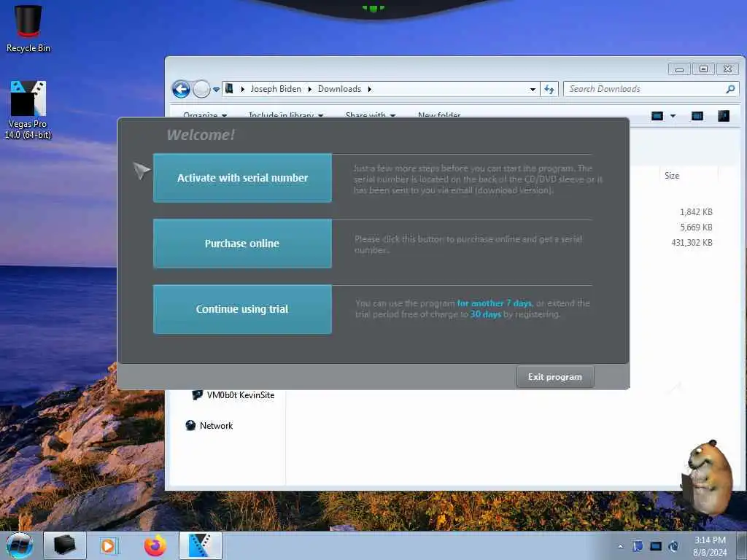The height and width of the screenshot is (560, 747).
Task: Click the round icon left of the clock
Action: (x=673, y=546)
